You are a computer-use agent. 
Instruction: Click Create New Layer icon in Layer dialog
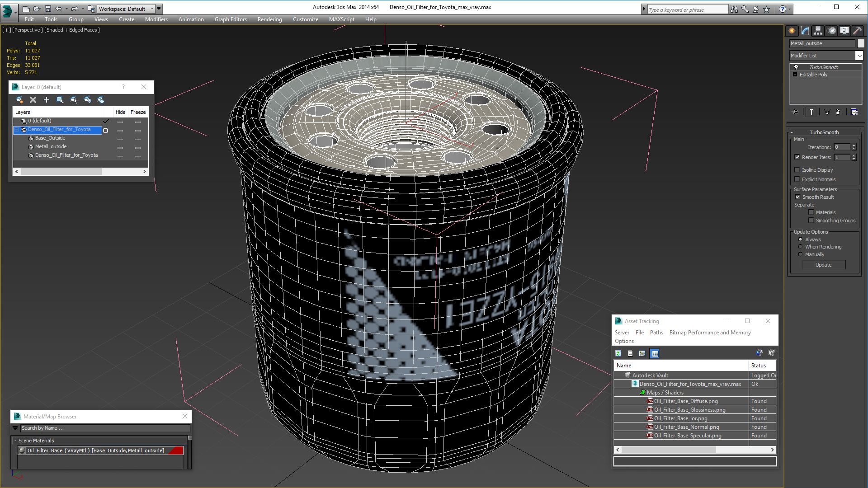[19, 100]
